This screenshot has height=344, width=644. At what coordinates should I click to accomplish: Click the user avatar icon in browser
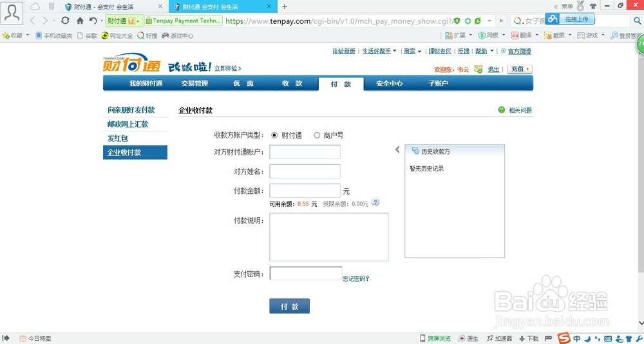[x=12, y=12]
